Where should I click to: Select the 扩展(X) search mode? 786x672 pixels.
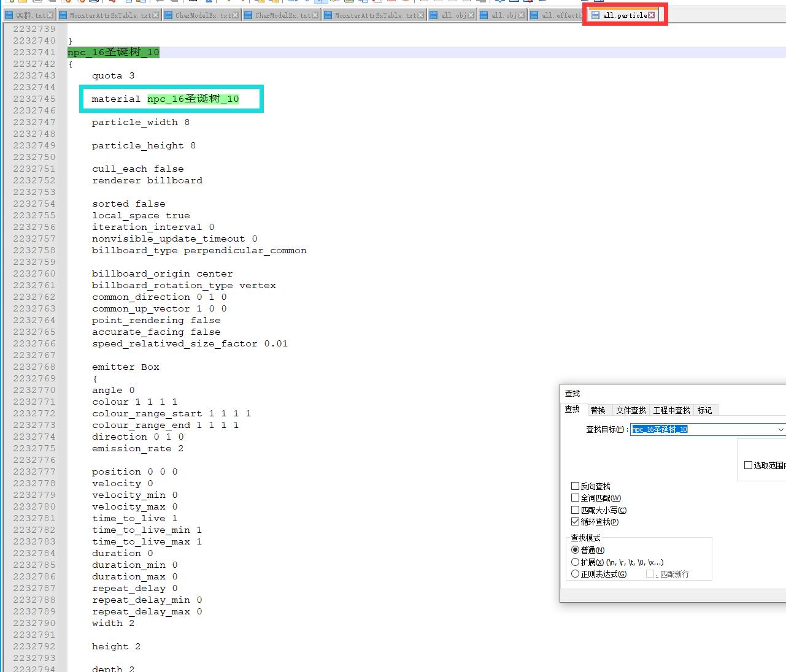[x=575, y=562]
